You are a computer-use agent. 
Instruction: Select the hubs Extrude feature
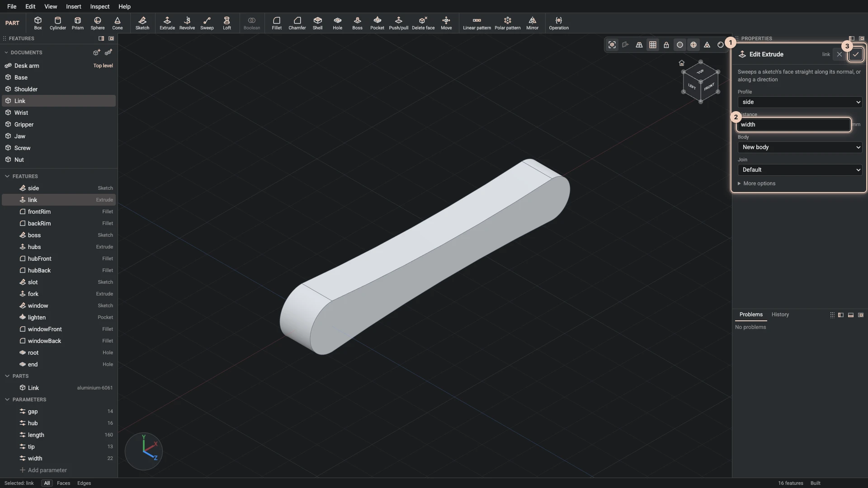click(x=59, y=247)
